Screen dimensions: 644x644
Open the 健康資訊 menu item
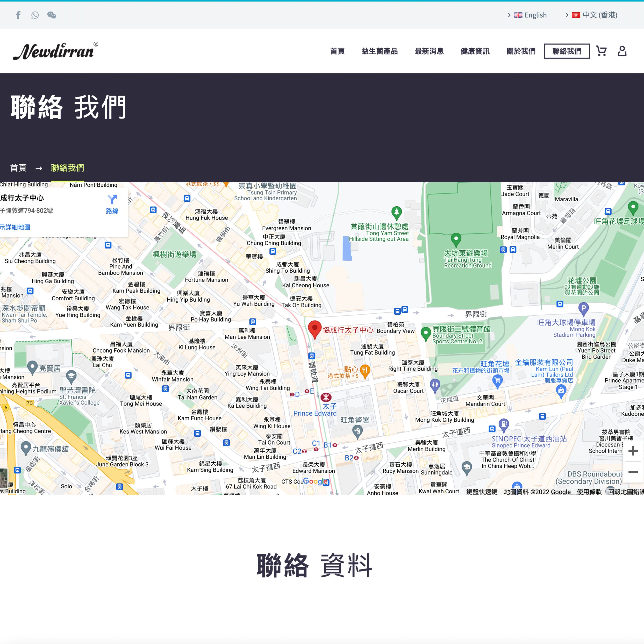click(x=475, y=51)
